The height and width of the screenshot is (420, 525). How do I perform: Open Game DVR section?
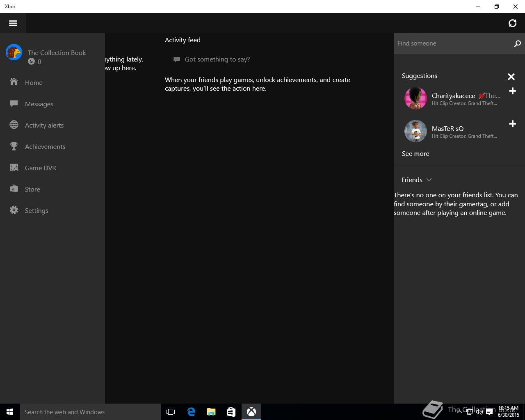52,168
